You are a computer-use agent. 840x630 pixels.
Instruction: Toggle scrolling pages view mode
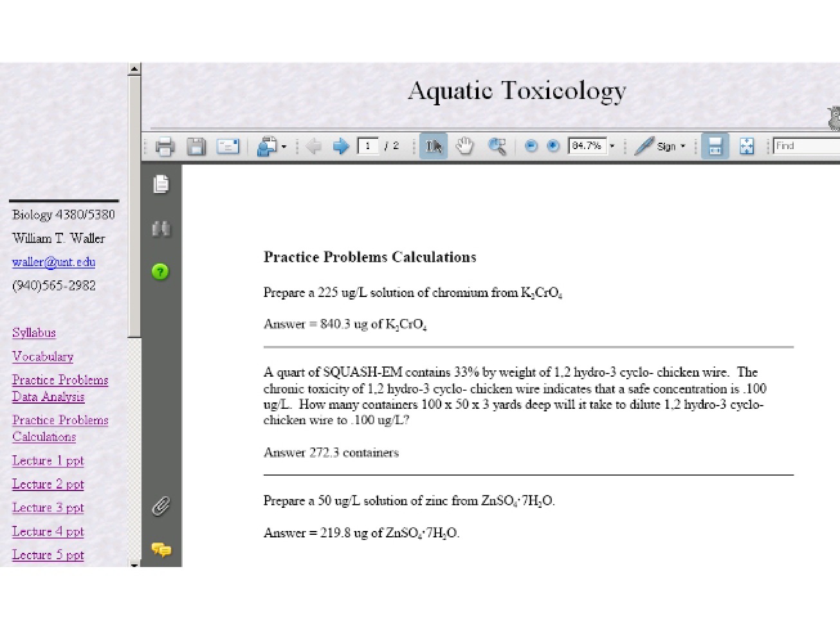(715, 147)
